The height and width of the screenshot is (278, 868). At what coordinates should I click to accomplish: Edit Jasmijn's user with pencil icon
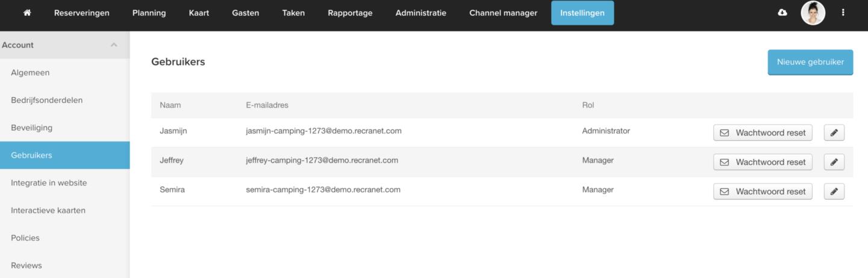tap(834, 133)
